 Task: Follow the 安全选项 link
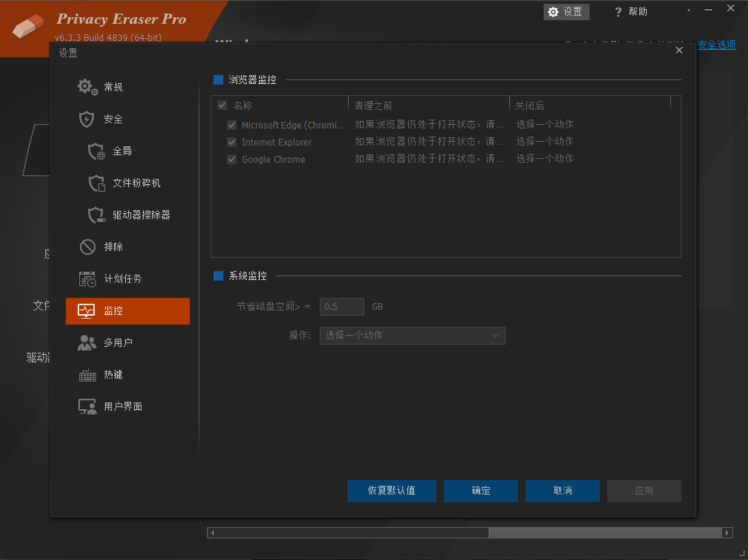[x=717, y=45]
